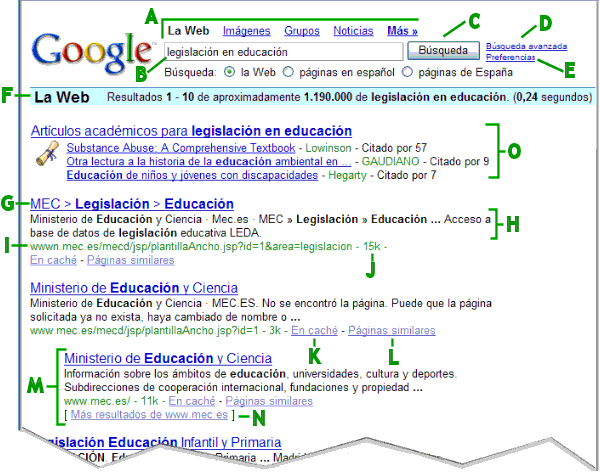Click the '(0,24 segundos)' text
Image resolution: width=600 pixels, height=475 pixels.
[x=553, y=97]
